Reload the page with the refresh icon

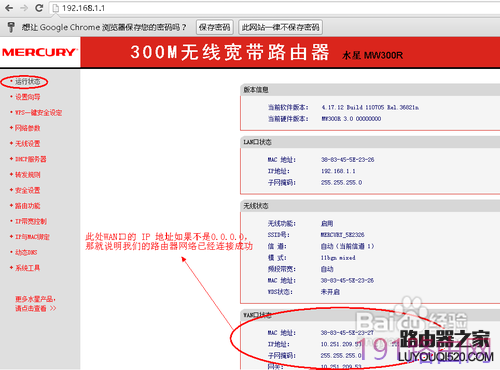[x=39, y=8]
